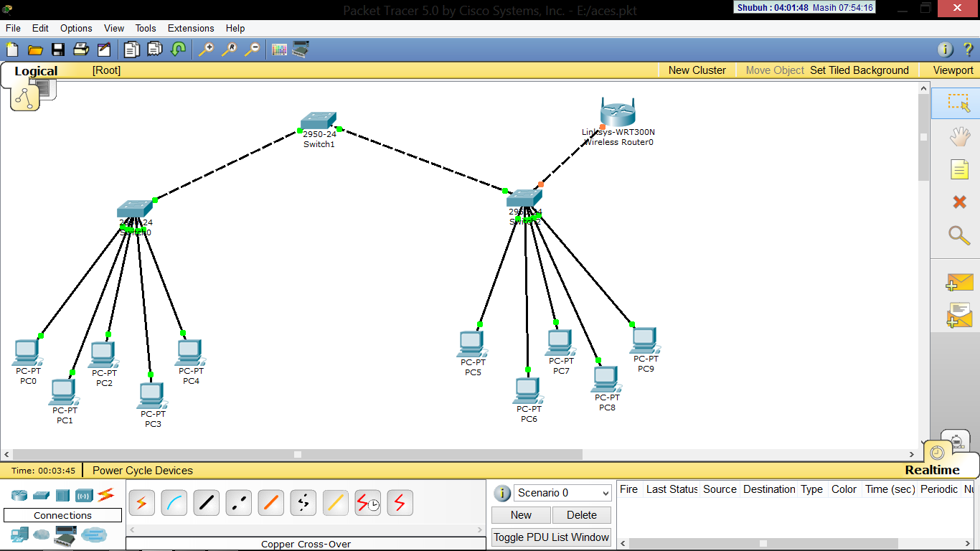Open the Help menu

pos(235,28)
